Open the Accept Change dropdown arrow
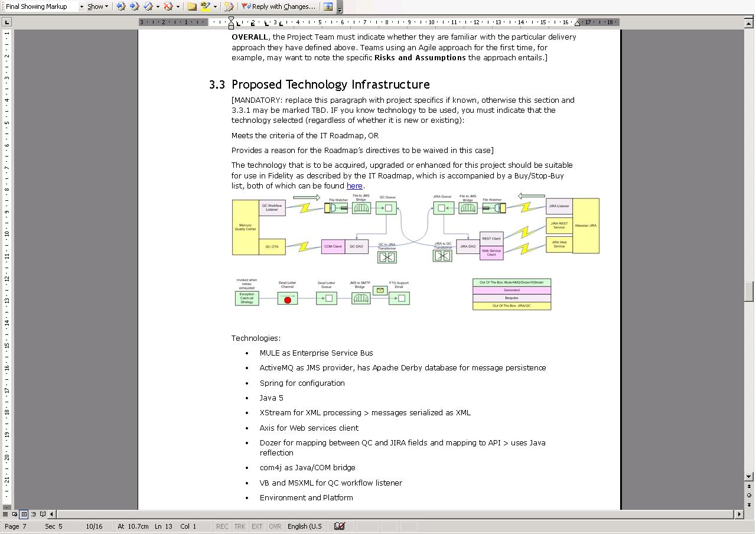The height and width of the screenshot is (534, 756). coord(157,6)
